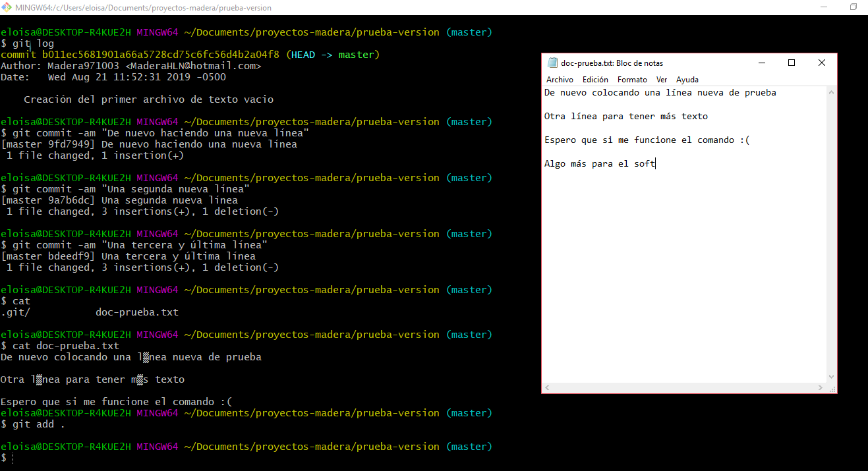This screenshot has height=471, width=868.
Task: Maximize the Bloc de notas window
Action: 792,63
